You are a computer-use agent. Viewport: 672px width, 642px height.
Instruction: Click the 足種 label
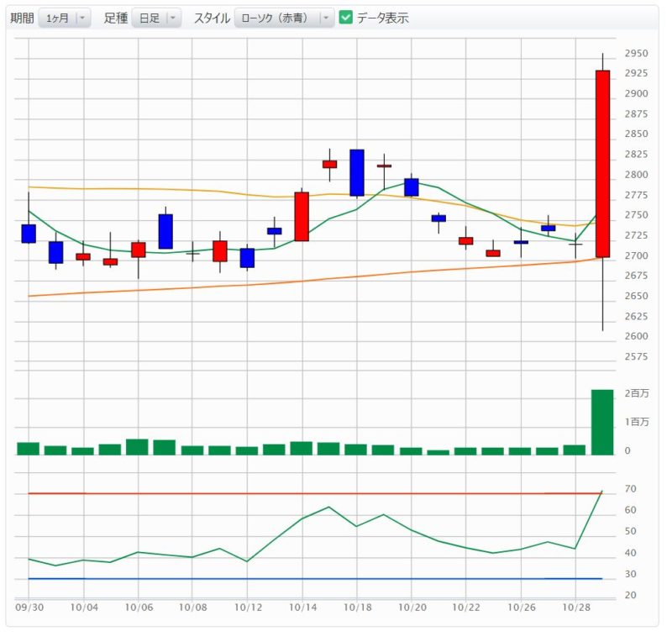(x=116, y=18)
